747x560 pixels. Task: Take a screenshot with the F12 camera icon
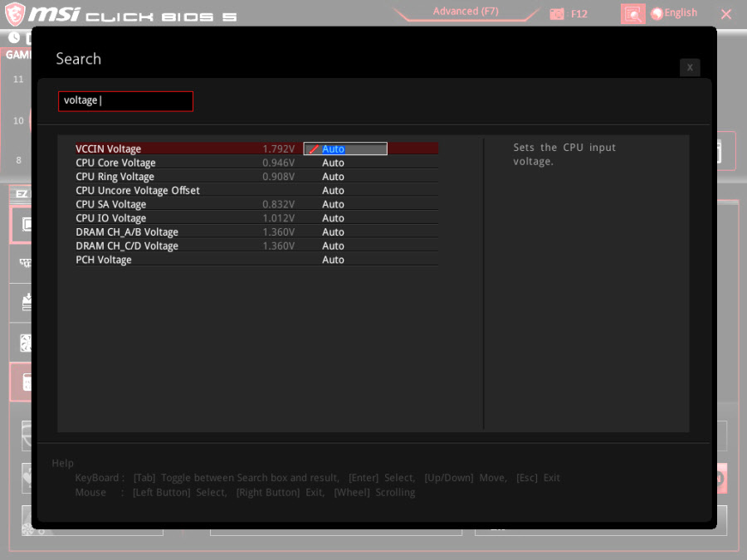tap(557, 14)
